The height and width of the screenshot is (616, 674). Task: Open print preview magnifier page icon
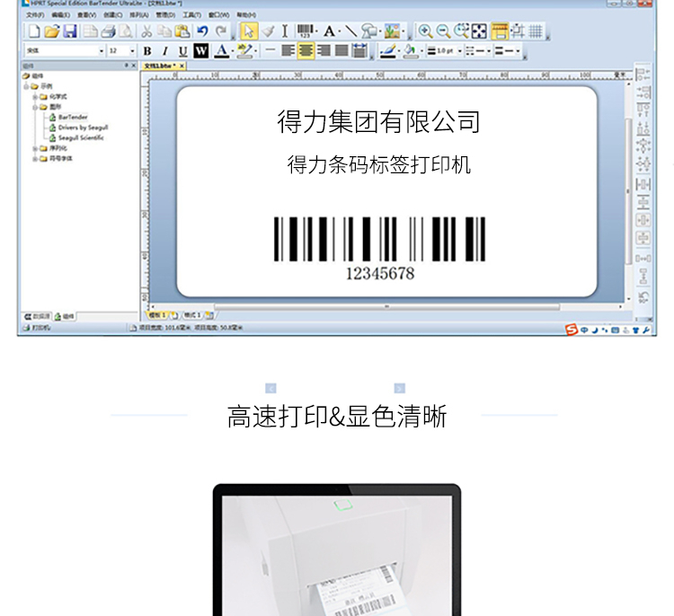tap(126, 31)
